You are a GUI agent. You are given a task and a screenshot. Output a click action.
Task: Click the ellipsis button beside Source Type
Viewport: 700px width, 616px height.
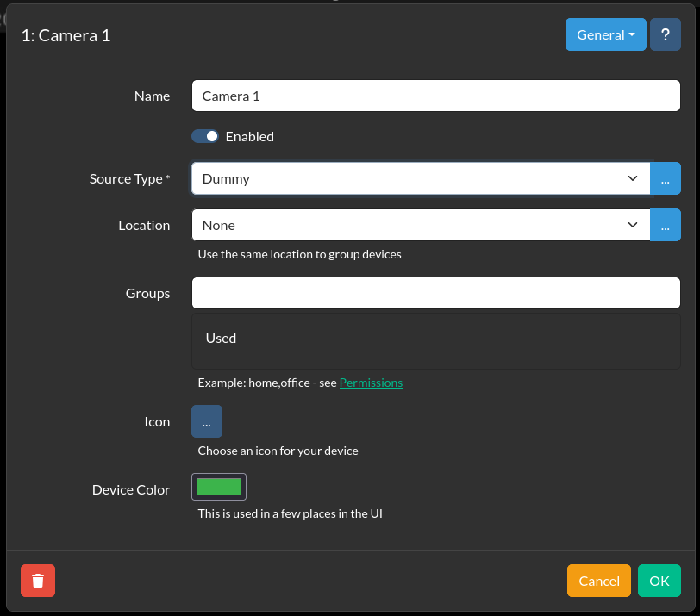coord(666,178)
